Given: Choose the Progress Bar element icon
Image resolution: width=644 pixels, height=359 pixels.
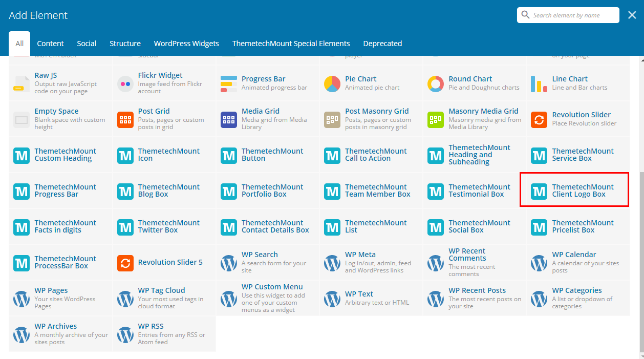Looking at the screenshot, I should point(229,83).
